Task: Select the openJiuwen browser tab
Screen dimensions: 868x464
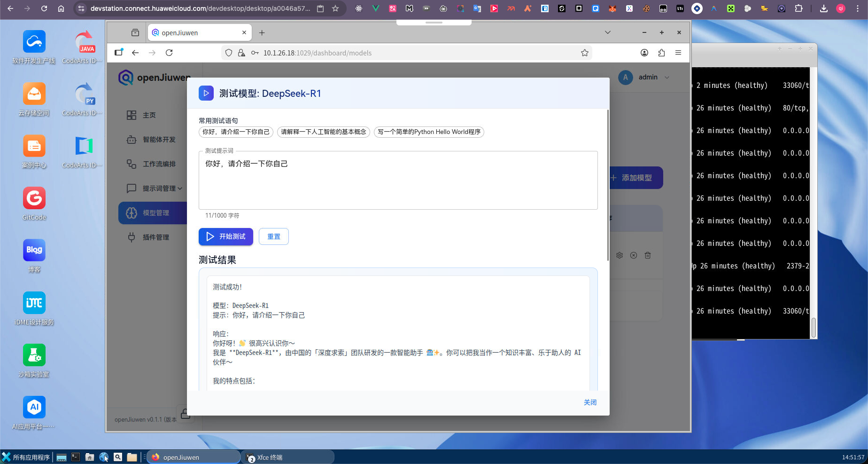Action: click(x=200, y=32)
